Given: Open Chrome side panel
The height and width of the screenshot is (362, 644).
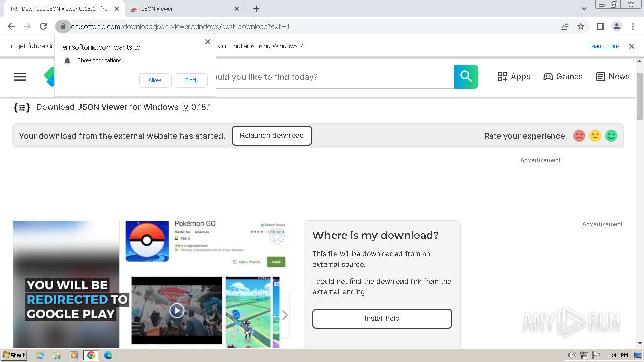Looking at the screenshot, I should pyautogui.click(x=600, y=26).
